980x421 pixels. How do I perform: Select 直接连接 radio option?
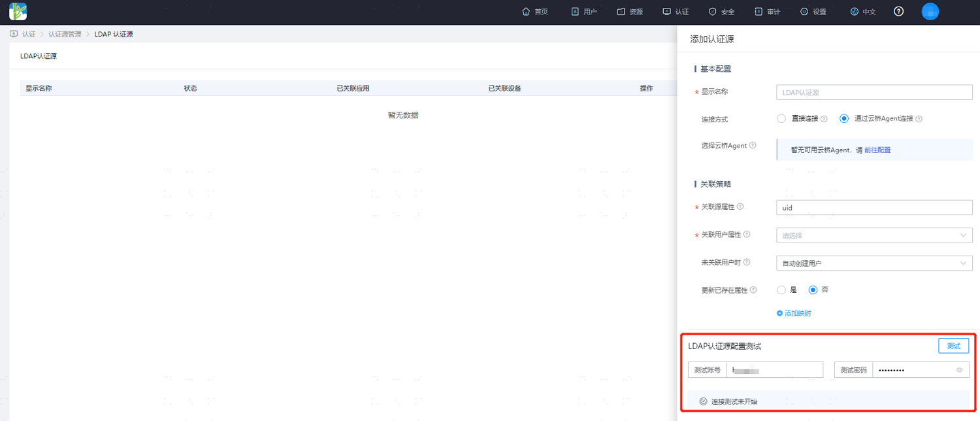coord(781,119)
